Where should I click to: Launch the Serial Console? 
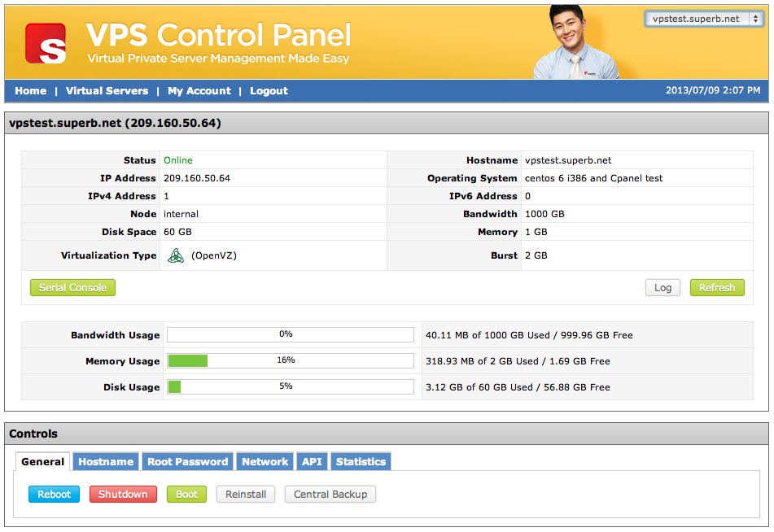[72, 288]
